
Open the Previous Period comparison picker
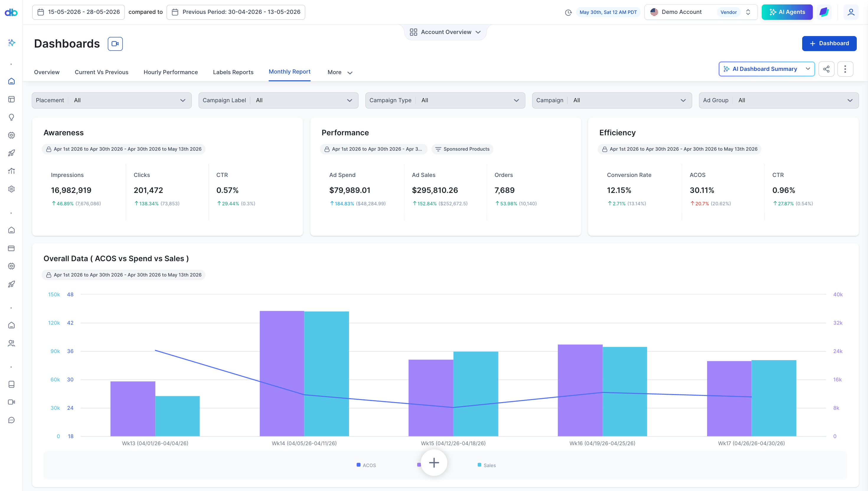coord(236,12)
